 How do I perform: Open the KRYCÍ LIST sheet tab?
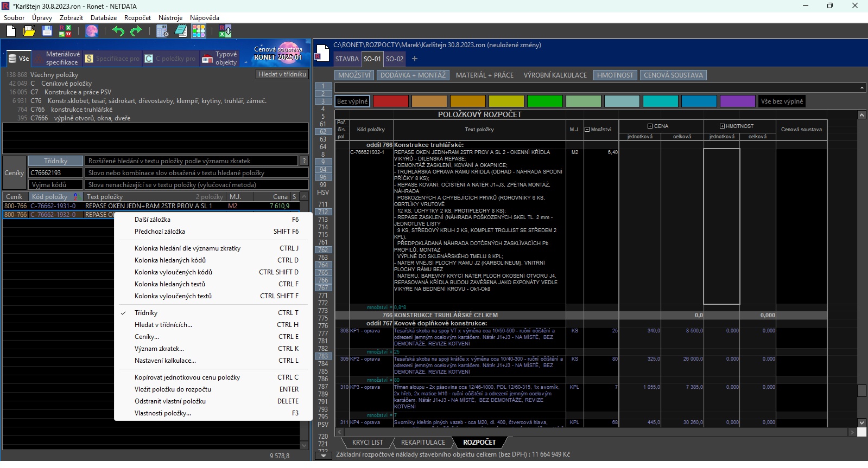(x=368, y=443)
